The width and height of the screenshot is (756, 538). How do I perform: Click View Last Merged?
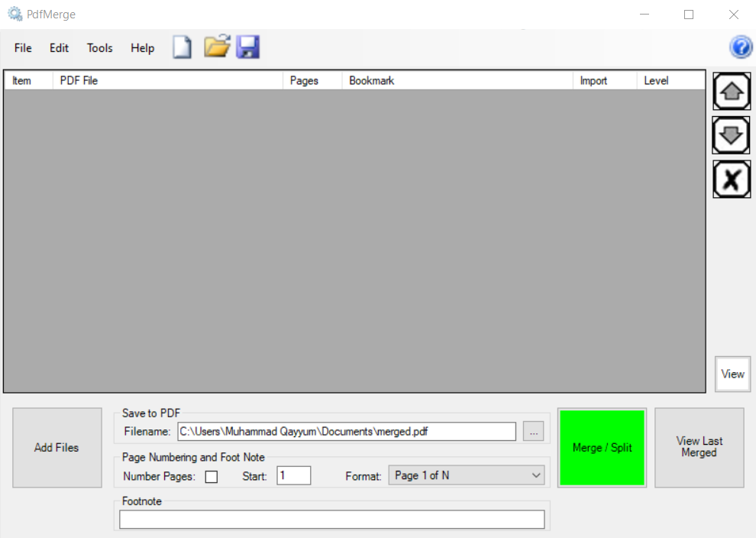[698, 448]
